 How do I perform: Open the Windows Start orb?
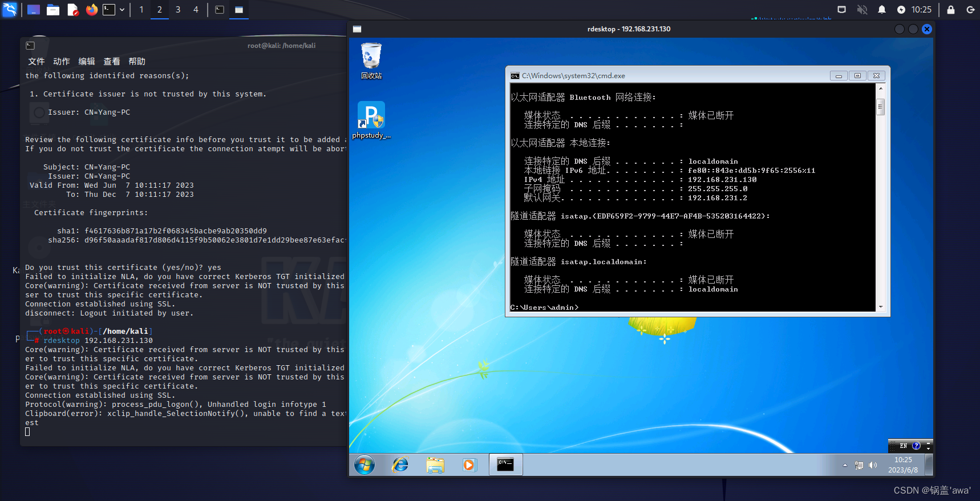click(x=365, y=465)
